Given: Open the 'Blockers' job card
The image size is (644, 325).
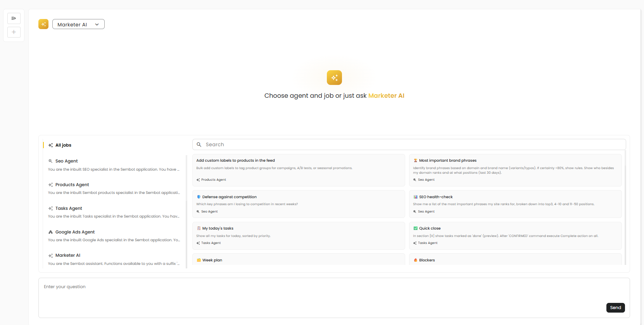Looking at the screenshot, I should point(515,259).
